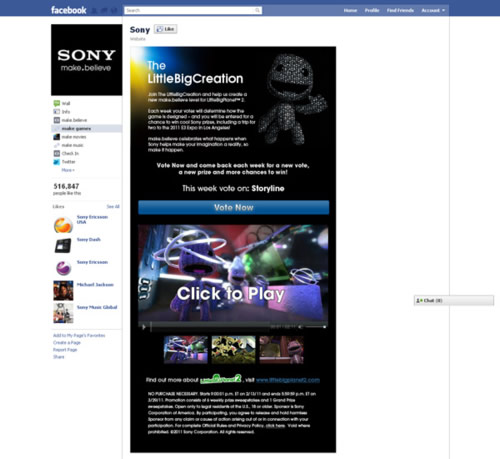This screenshot has width=500, height=459.
Task: Click the Sony page title
Action: (140, 30)
